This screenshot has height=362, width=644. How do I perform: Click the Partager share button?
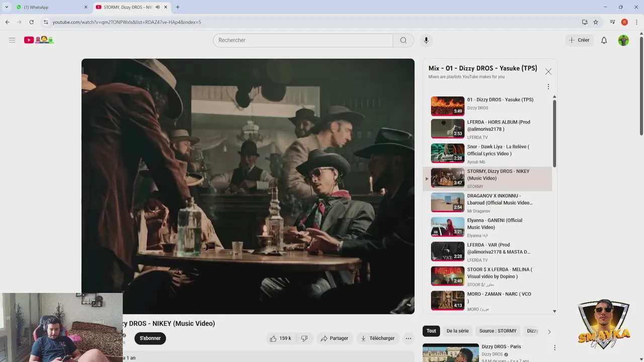(334, 338)
